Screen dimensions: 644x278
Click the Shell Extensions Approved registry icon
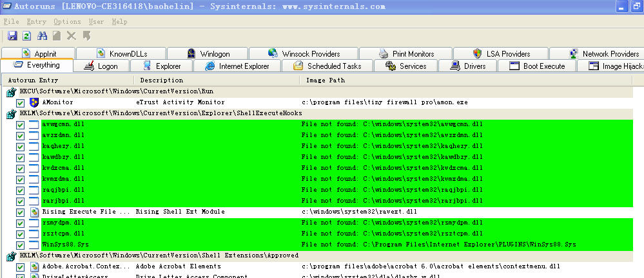11,257
